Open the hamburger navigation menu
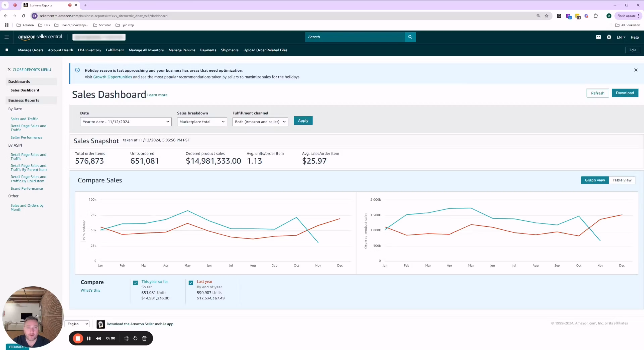The image size is (644, 350). (x=7, y=37)
